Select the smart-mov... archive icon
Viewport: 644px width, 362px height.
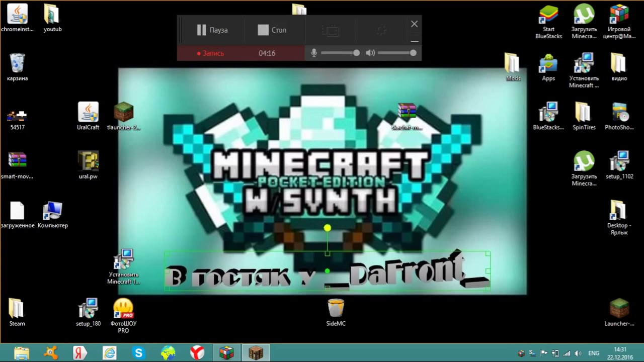(x=17, y=165)
